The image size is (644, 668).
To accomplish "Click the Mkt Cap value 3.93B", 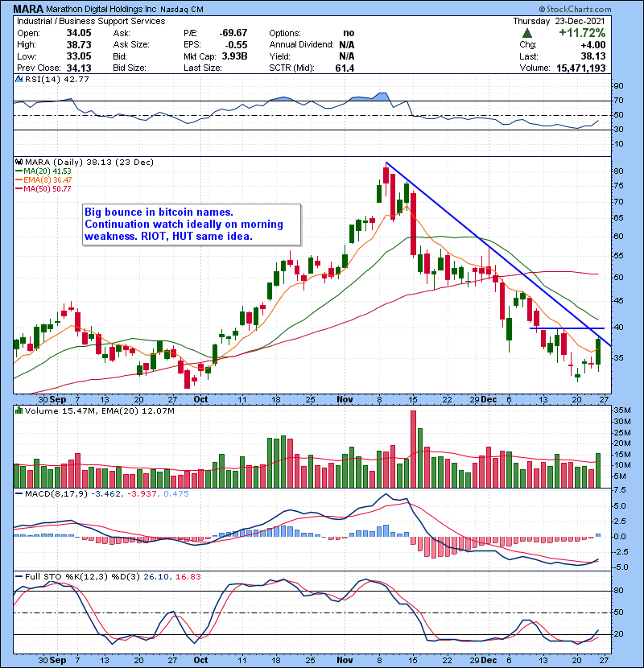I will (x=234, y=56).
